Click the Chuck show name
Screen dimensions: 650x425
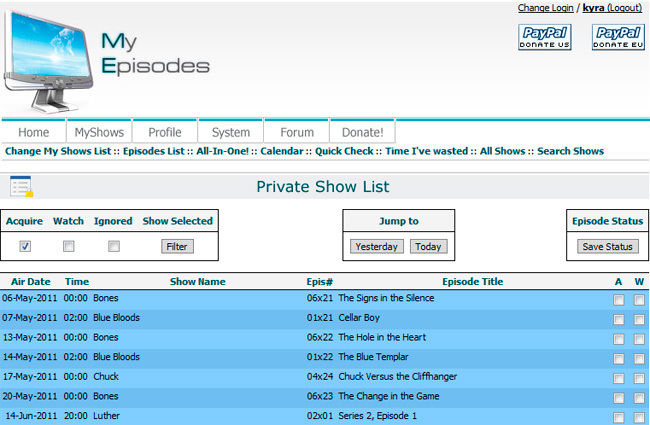click(106, 376)
